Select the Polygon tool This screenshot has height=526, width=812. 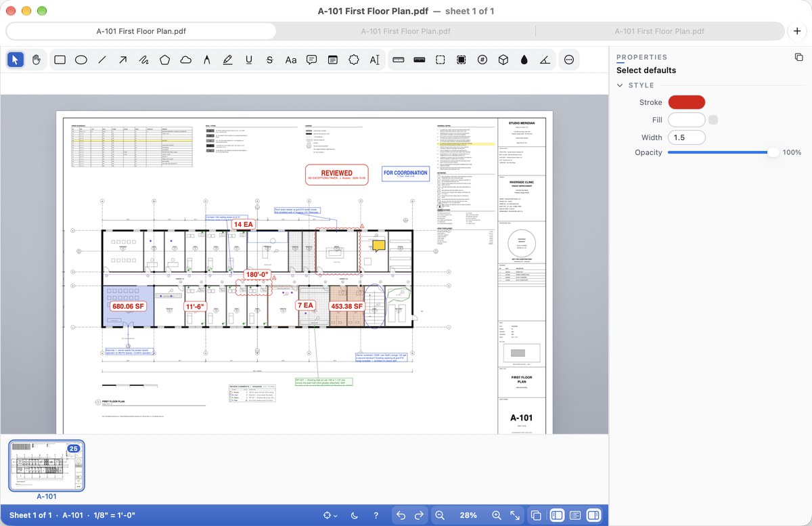[x=164, y=60]
